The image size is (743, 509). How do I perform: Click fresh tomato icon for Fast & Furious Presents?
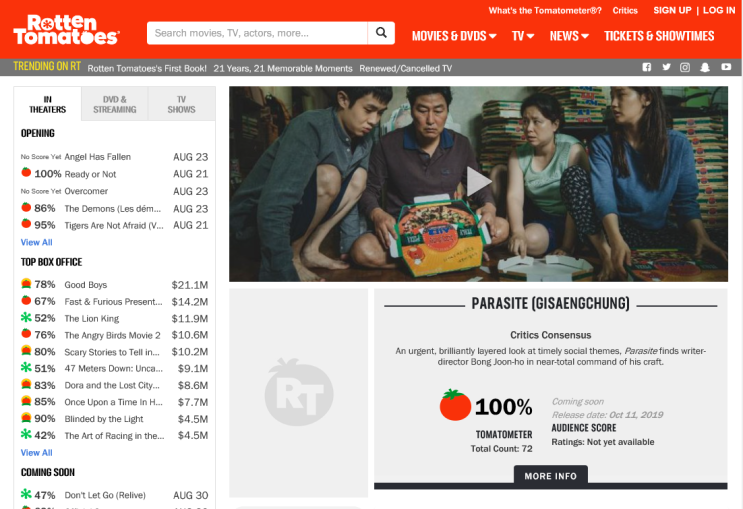coord(26,300)
